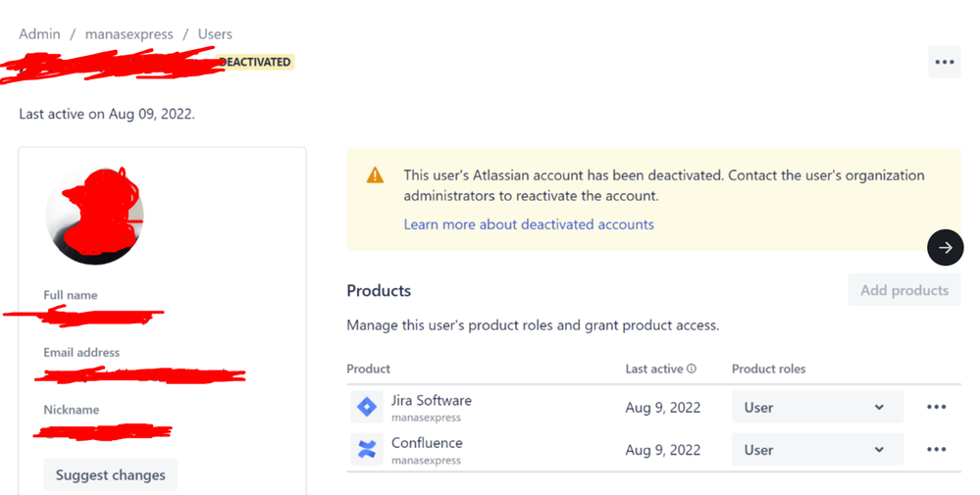Image resolution: width=980 pixels, height=495 pixels.
Task: Open the Jira Software product role dropdown
Action: (817, 407)
